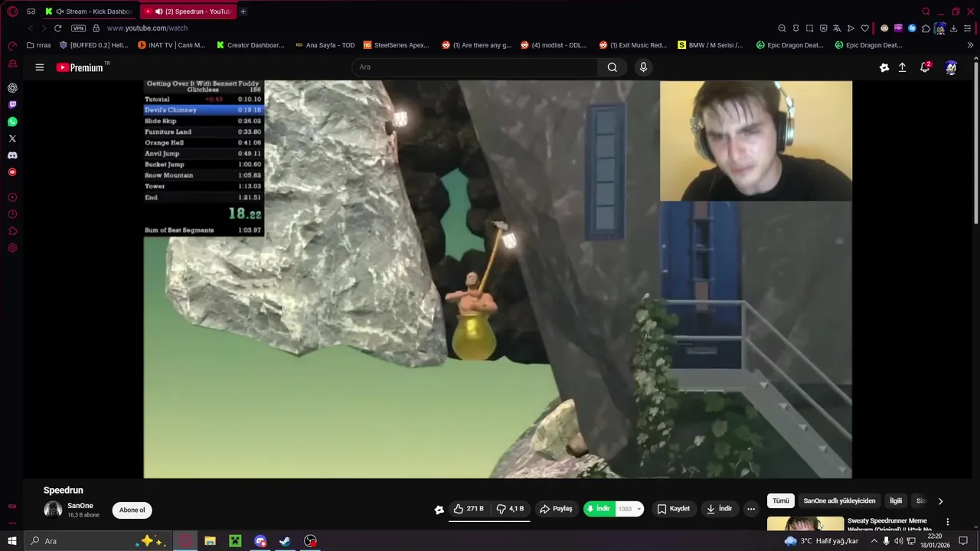Take a snapshot with the capture icon
Viewport: 980px width, 551px height.
809,28
